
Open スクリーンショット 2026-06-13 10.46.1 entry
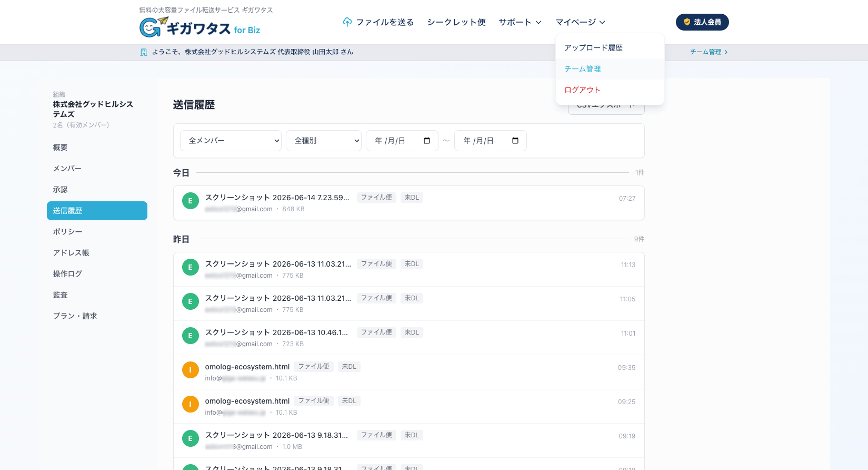pos(409,338)
